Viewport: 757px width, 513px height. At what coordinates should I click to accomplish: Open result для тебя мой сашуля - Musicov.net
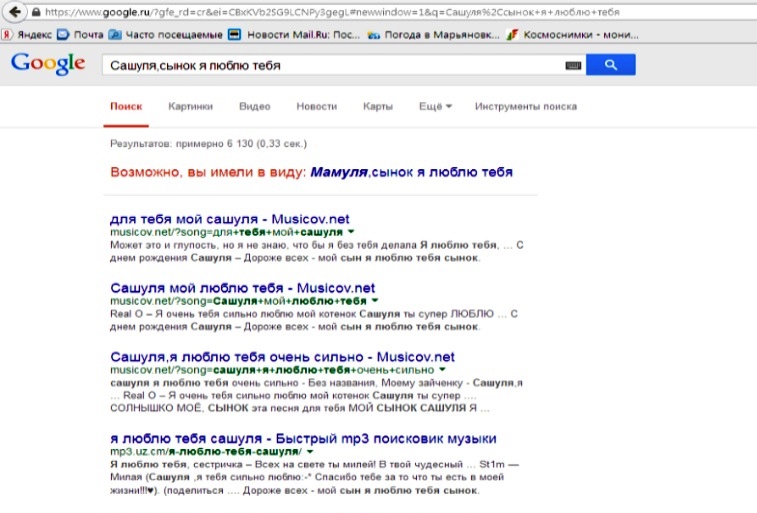coord(230,219)
